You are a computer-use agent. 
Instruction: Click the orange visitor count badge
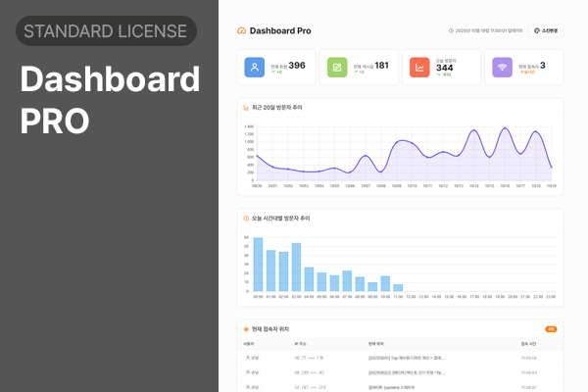click(551, 329)
